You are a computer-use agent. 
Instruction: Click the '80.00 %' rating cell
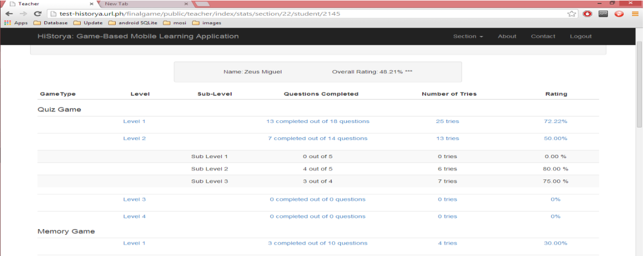pos(556,168)
